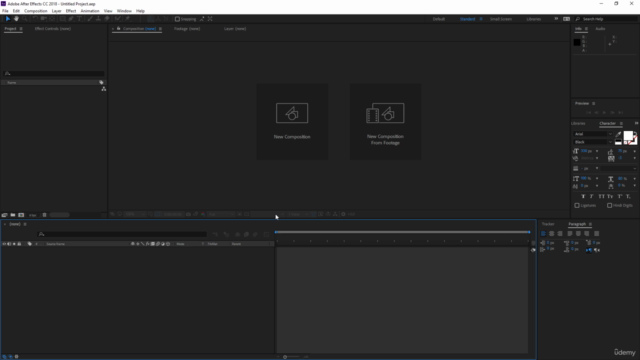
Task: Expand workspace overflow chevrons
Action: pyautogui.click(x=556, y=19)
